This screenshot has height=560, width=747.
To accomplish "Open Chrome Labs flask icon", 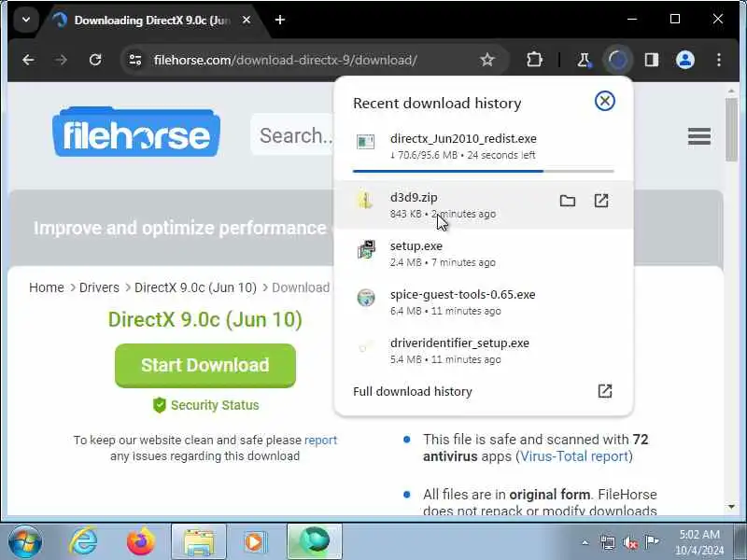I will point(584,60).
